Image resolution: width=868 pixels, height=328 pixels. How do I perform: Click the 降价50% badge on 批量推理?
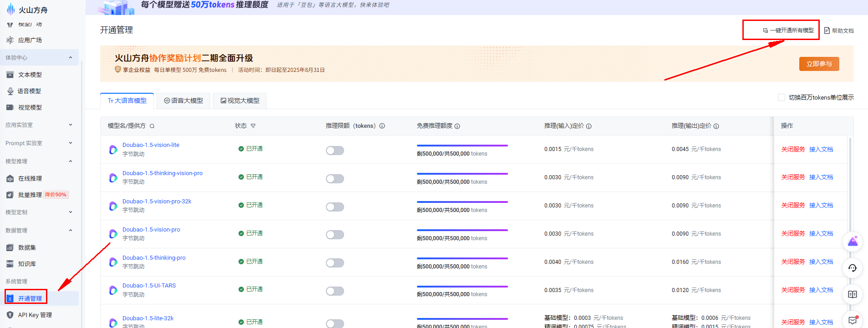(x=56, y=195)
